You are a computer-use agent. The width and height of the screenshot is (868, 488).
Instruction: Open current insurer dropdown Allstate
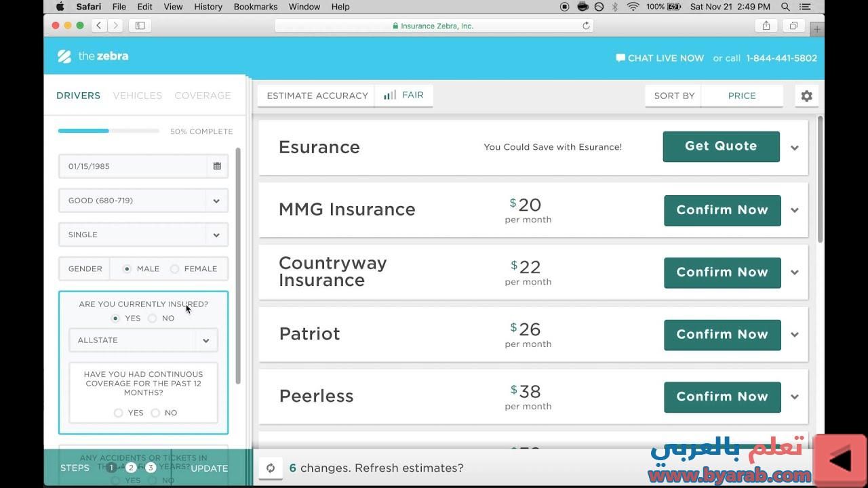143,340
